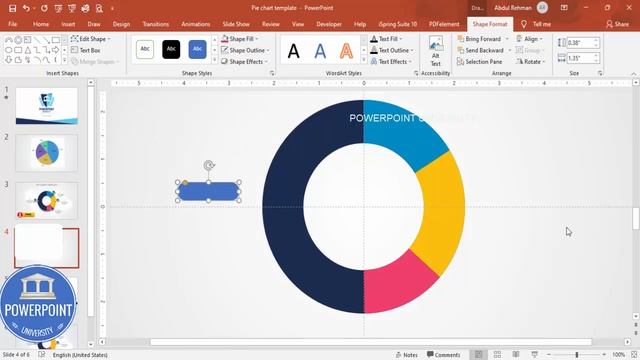
Task: Open the File tab
Action: [13, 24]
